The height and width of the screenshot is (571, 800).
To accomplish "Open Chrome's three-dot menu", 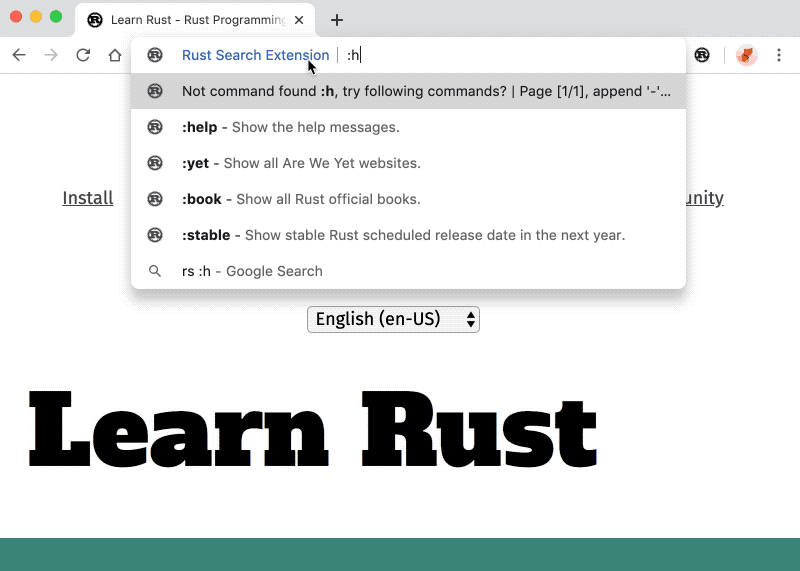I will coord(779,55).
